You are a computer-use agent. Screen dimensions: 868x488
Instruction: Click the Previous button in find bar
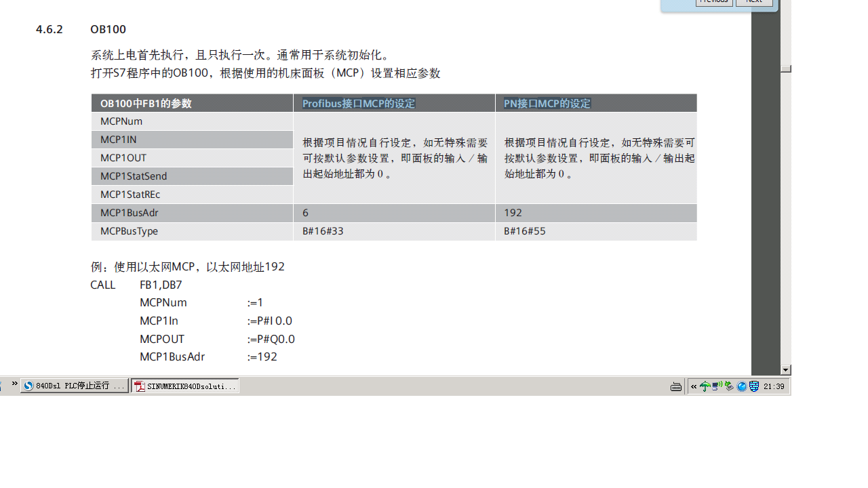[714, 2]
